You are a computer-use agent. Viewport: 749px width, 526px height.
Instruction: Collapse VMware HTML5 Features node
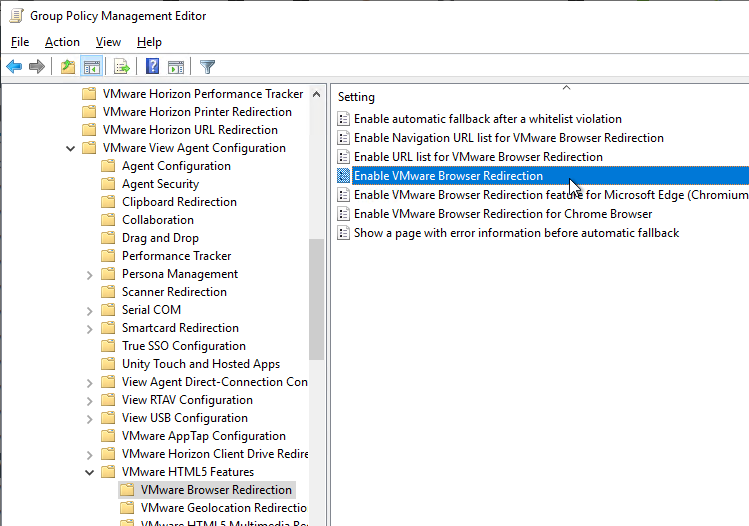pos(89,472)
